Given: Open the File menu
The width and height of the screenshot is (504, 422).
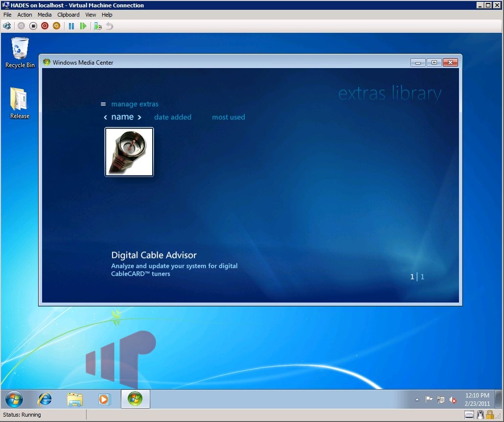Looking at the screenshot, I should tap(7, 15).
